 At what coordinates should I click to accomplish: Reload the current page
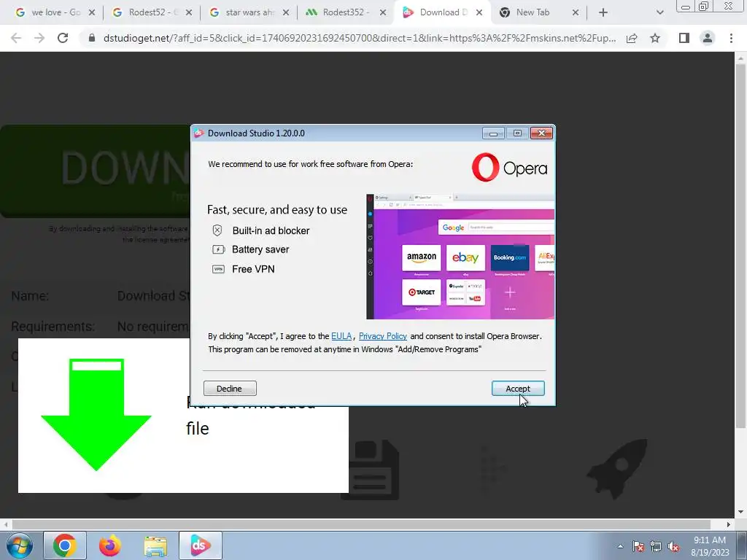[x=63, y=38]
